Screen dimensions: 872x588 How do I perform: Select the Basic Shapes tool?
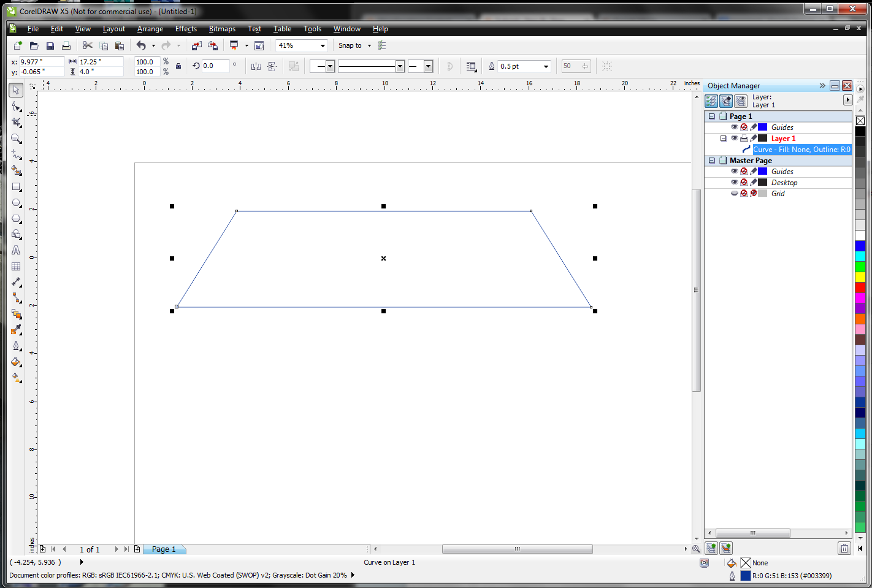point(17,234)
